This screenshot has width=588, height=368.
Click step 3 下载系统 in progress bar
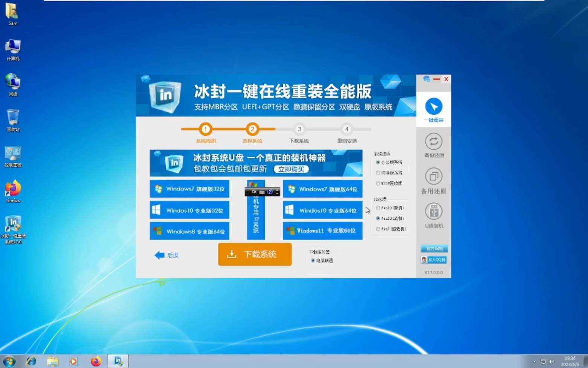(299, 129)
